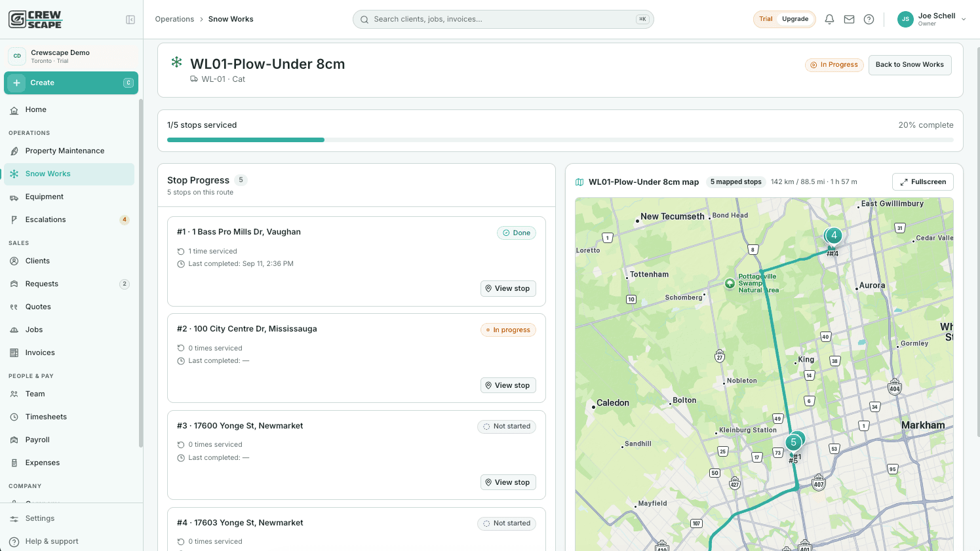Click the Upgrade button
This screenshot has width=980, height=551.
(x=795, y=19)
